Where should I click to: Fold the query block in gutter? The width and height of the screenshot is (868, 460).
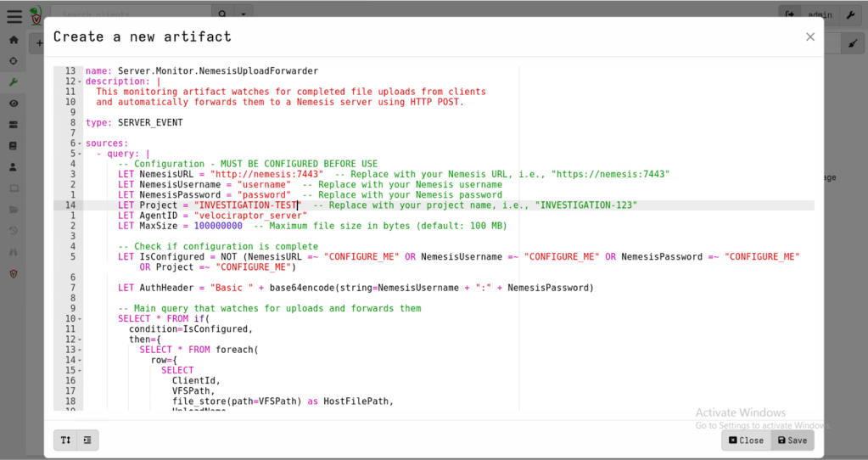coord(80,154)
